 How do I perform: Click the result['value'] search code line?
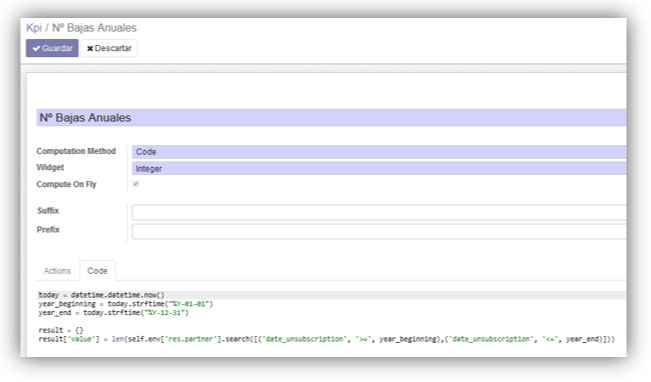click(x=326, y=339)
